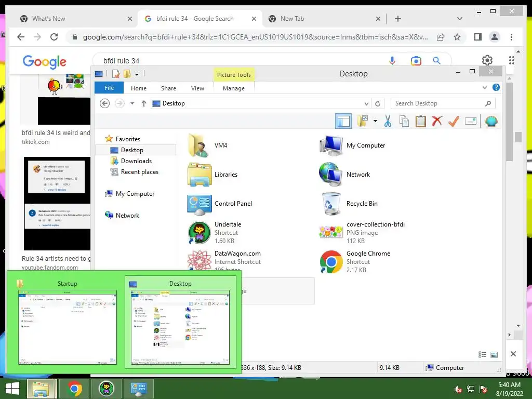
Task: Switch to details view icon in status bar
Action: 483,354
